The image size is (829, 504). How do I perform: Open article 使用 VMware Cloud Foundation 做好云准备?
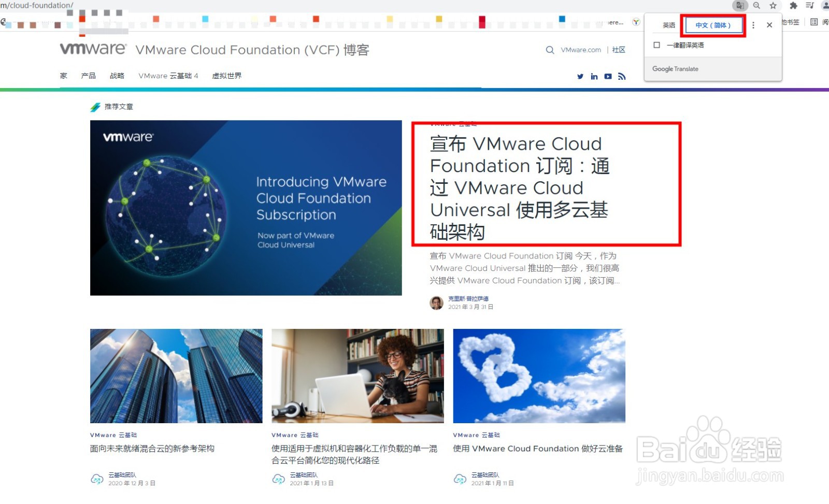[538, 449]
